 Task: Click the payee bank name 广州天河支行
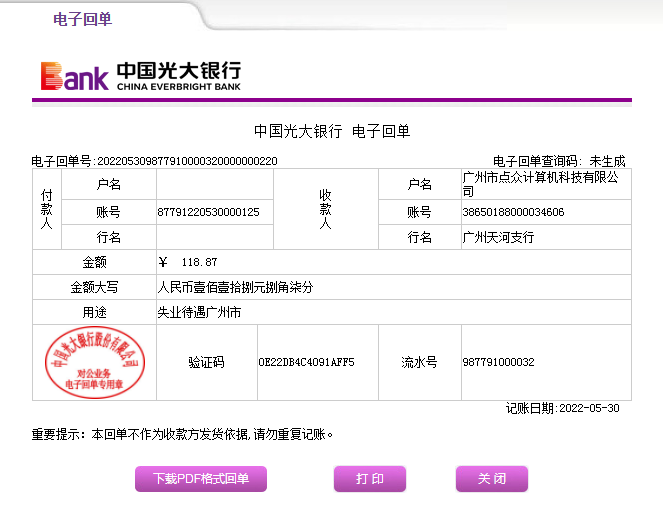coord(498,237)
